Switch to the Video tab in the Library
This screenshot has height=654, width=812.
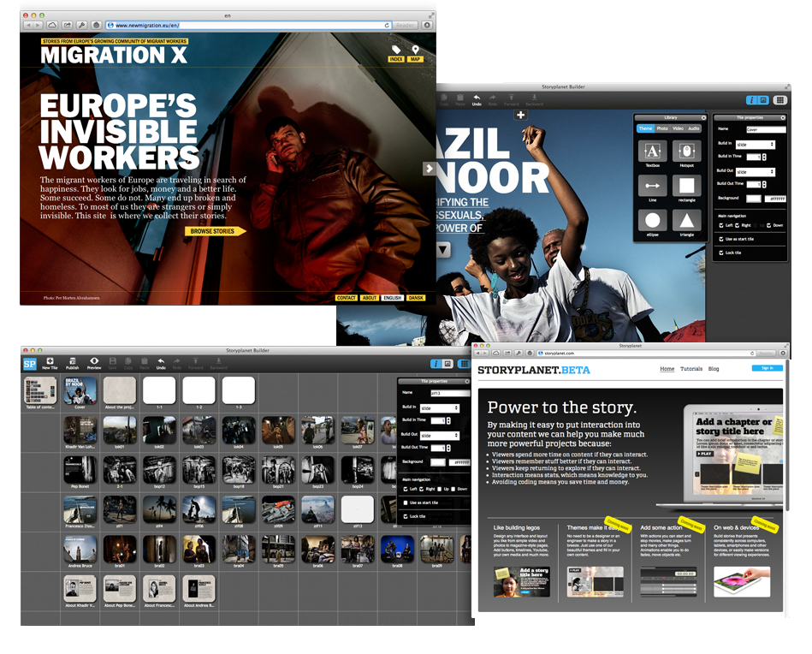(x=678, y=128)
